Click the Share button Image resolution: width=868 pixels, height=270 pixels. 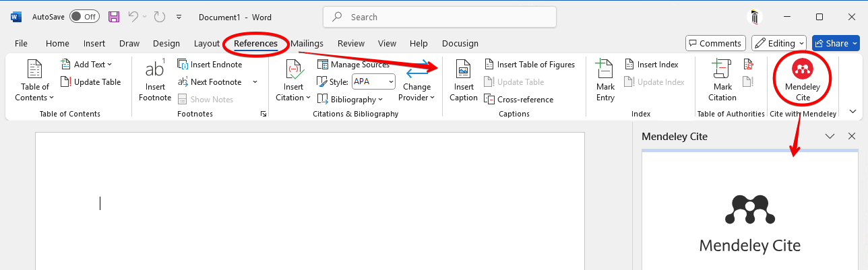pyautogui.click(x=836, y=43)
